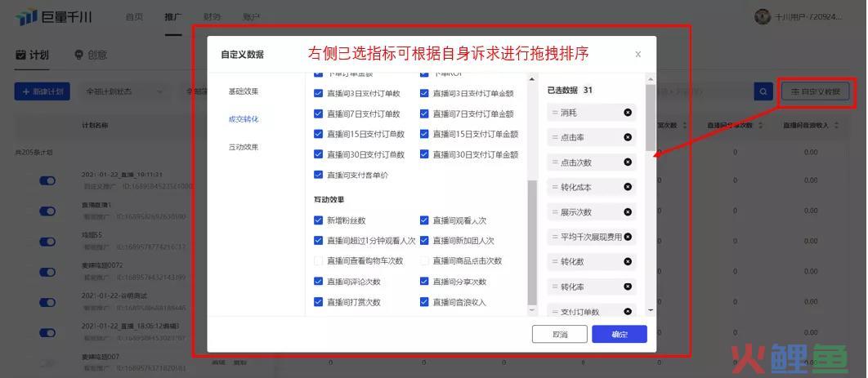
Task: Remove 点击次数 from selected data list
Action: tap(628, 162)
